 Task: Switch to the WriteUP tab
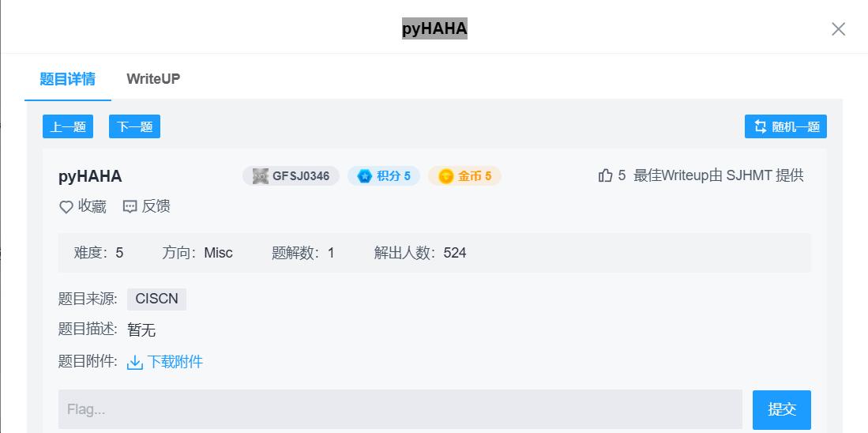pyautogui.click(x=153, y=79)
